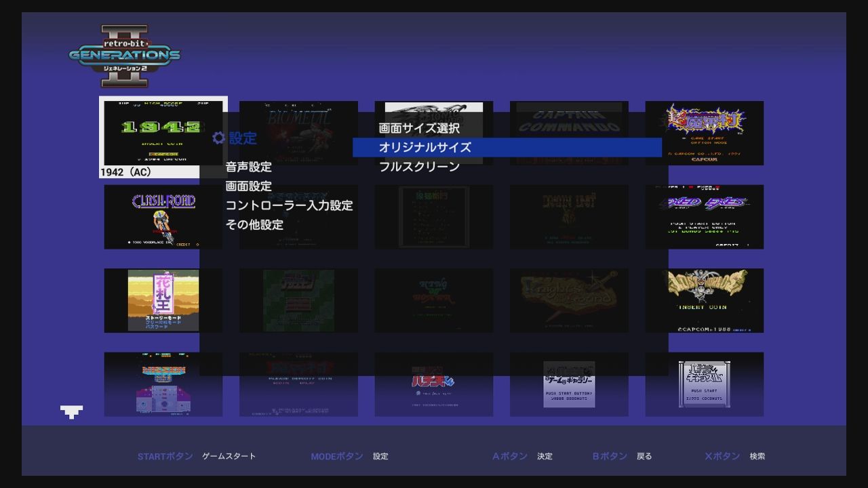Select the 魔界村 CAPCOM game thumbnail
868x488 pixels.
[705, 133]
